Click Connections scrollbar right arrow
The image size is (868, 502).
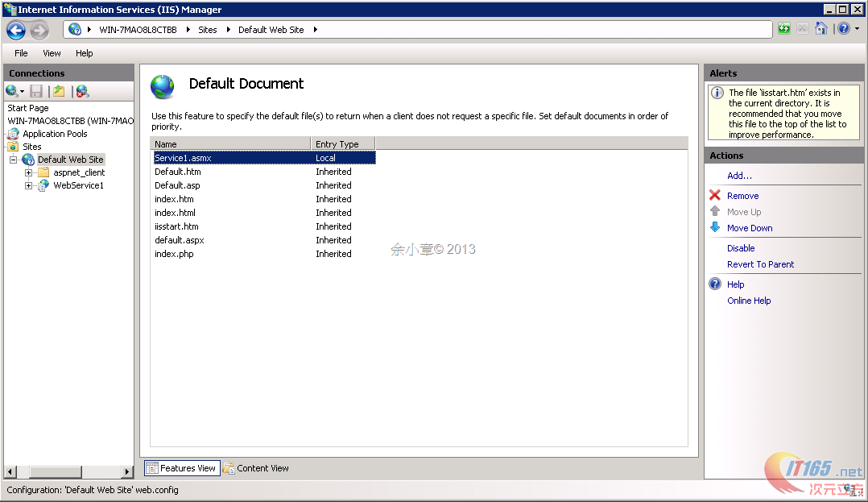click(x=127, y=471)
